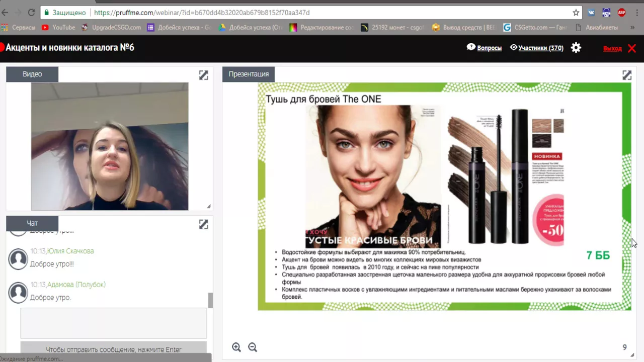Click the model face photo on slide

point(373,176)
